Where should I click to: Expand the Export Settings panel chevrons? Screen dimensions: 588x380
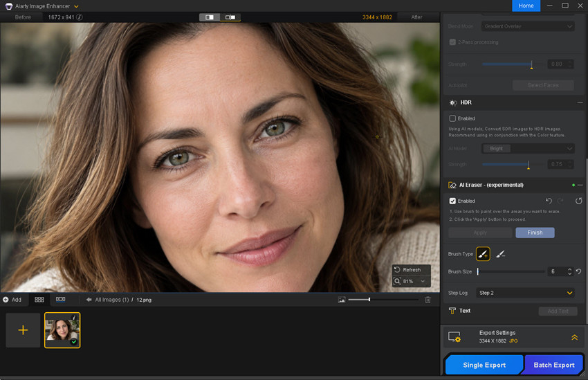coord(574,337)
